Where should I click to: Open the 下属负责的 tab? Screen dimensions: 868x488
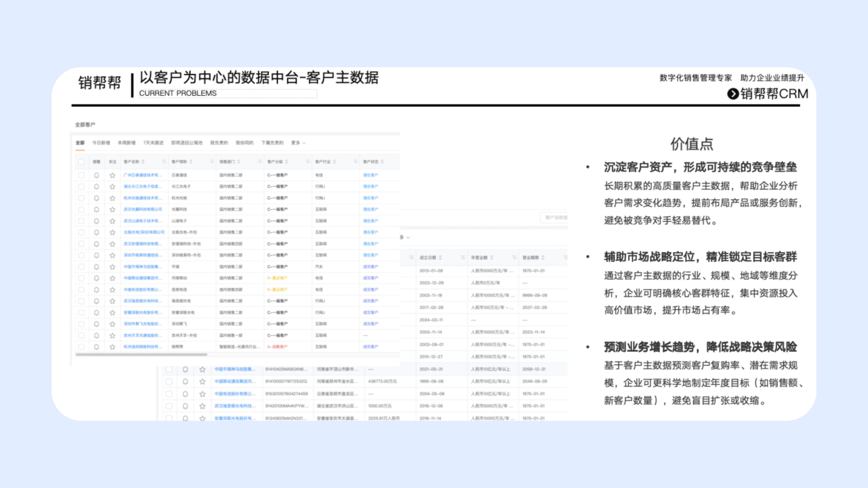[272, 143]
